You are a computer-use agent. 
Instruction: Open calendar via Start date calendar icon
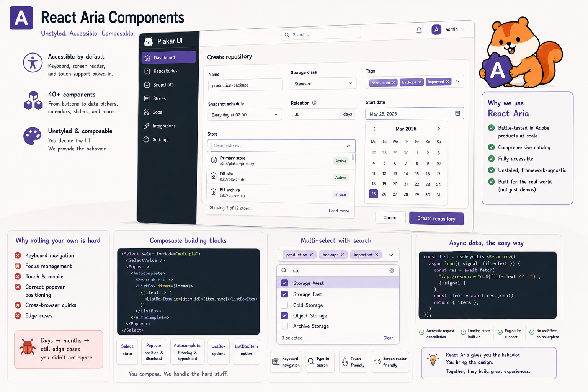click(x=457, y=113)
